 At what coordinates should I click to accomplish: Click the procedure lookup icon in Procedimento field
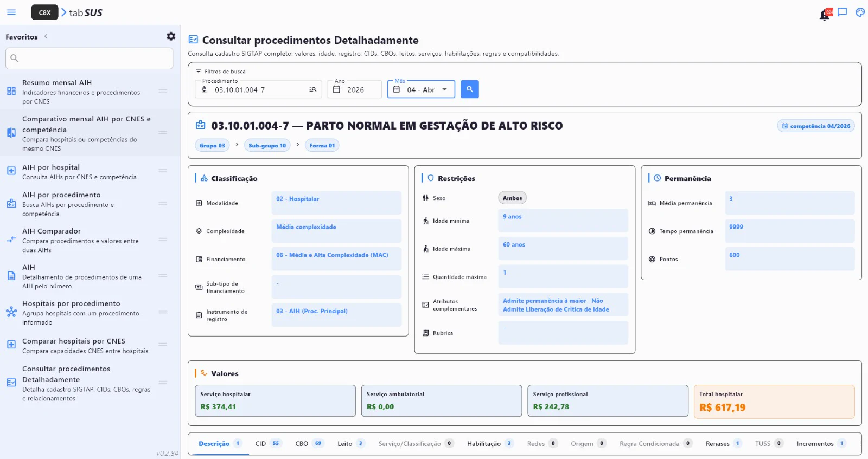tap(313, 90)
